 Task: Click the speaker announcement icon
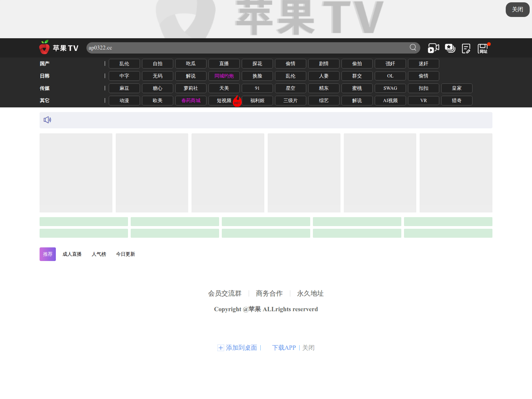point(48,120)
